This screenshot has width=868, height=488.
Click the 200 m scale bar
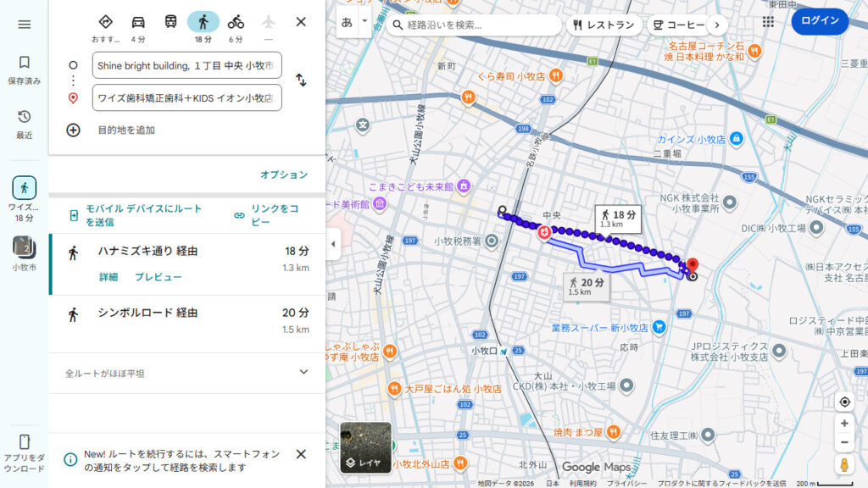[x=825, y=484]
